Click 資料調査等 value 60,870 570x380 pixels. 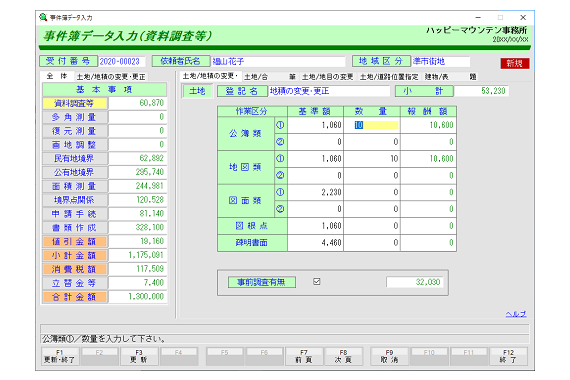pyautogui.click(x=137, y=103)
